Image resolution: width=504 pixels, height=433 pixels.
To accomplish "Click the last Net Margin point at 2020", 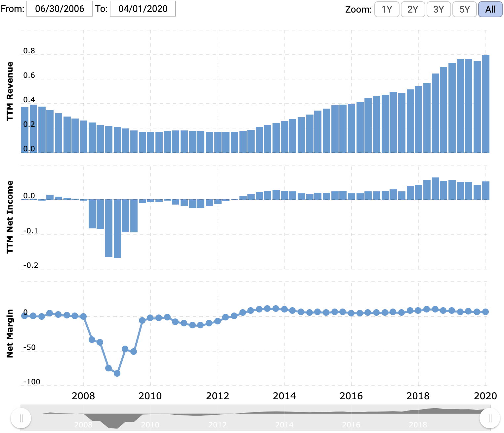I will [x=485, y=312].
